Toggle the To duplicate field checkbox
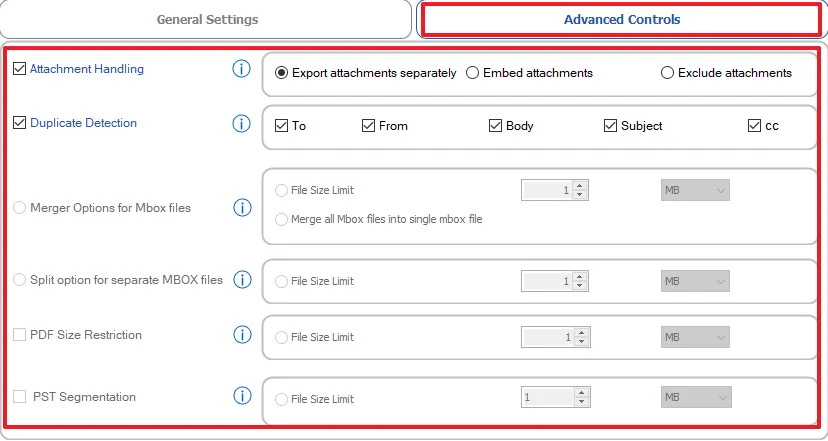The width and height of the screenshot is (828, 441). [x=281, y=126]
